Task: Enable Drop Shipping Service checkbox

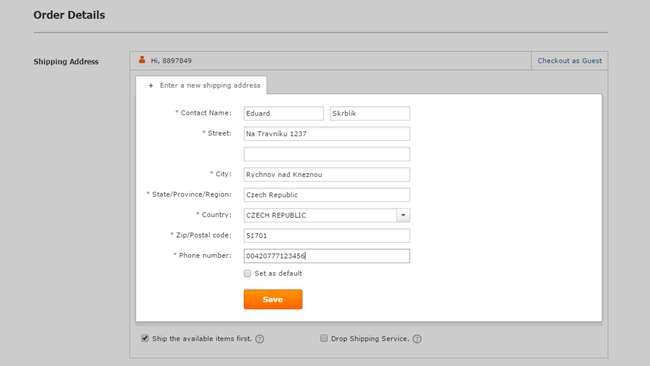Action: tap(324, 338)
